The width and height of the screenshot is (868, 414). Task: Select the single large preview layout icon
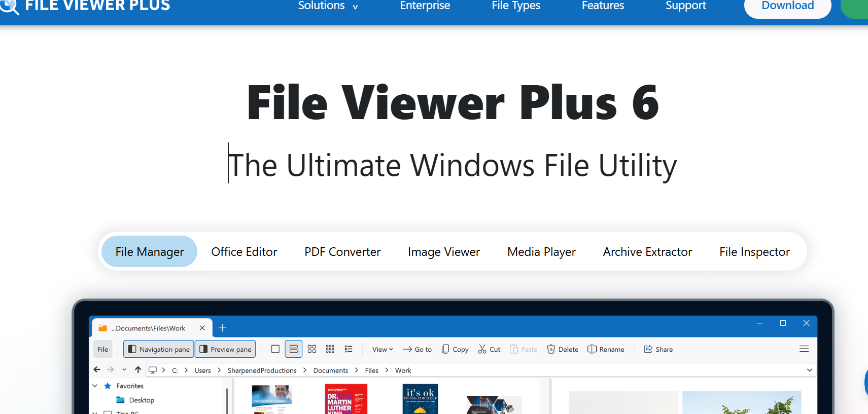click(275, 349)
